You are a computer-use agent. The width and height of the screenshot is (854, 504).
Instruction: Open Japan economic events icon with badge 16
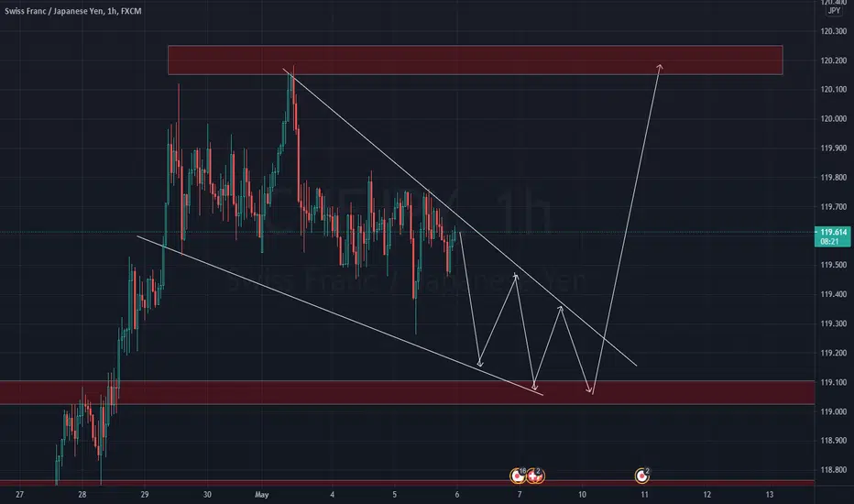(518, 477)
